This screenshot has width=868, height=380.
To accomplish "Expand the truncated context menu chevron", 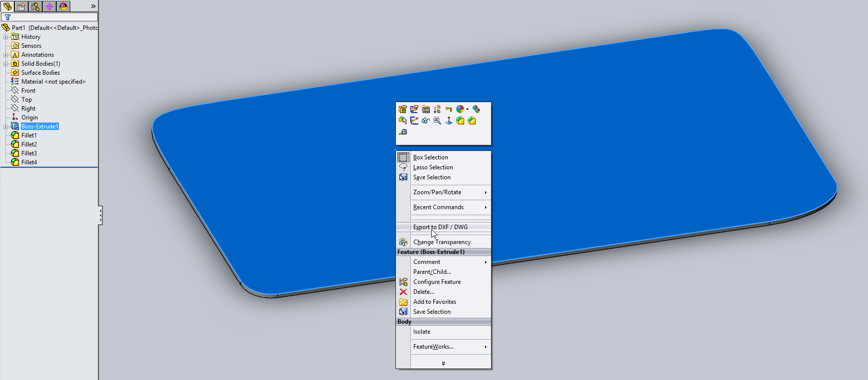I will point(443,364).
